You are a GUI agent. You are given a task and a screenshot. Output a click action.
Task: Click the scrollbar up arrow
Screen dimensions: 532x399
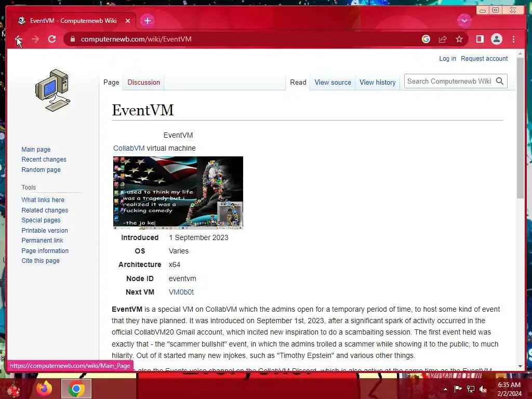click(520, 54)
